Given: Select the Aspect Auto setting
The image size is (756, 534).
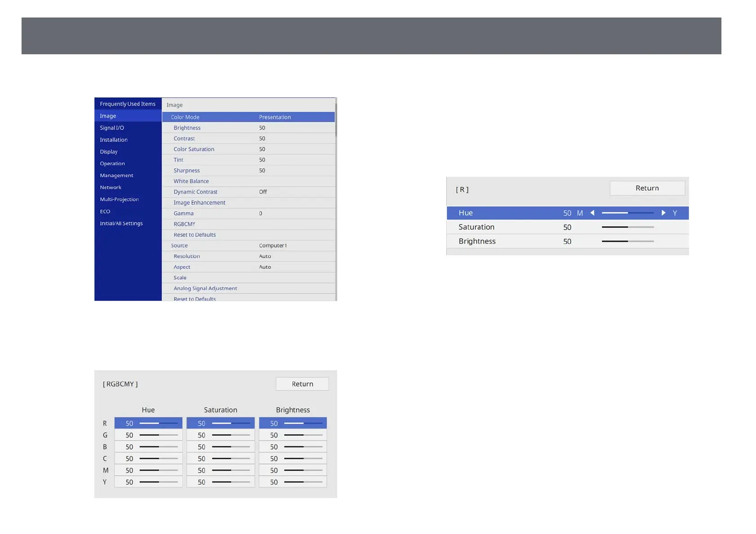Looking at the screenshot, I should click(248, 267).
